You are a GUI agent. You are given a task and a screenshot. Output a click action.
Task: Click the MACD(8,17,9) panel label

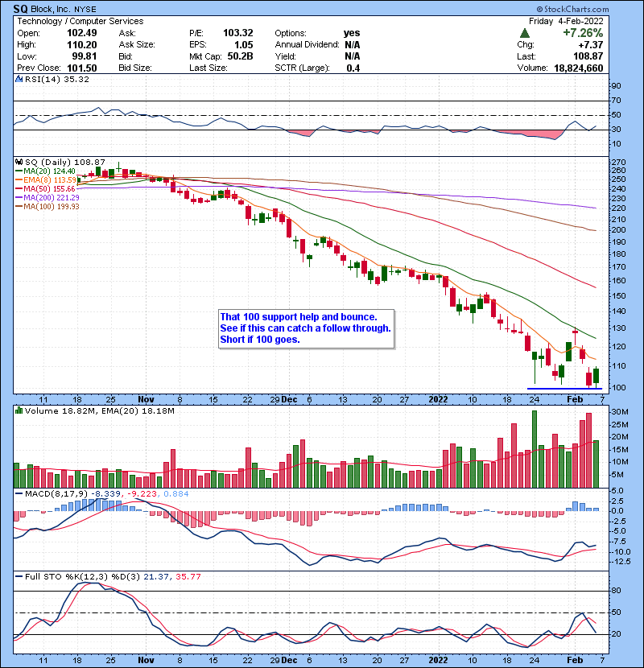[x=56, y=494]
